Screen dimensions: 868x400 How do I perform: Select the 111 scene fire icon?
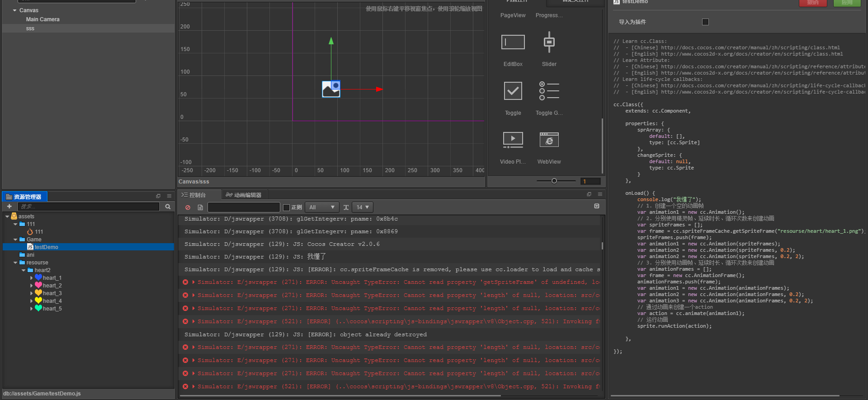click(x=30, y=232)
